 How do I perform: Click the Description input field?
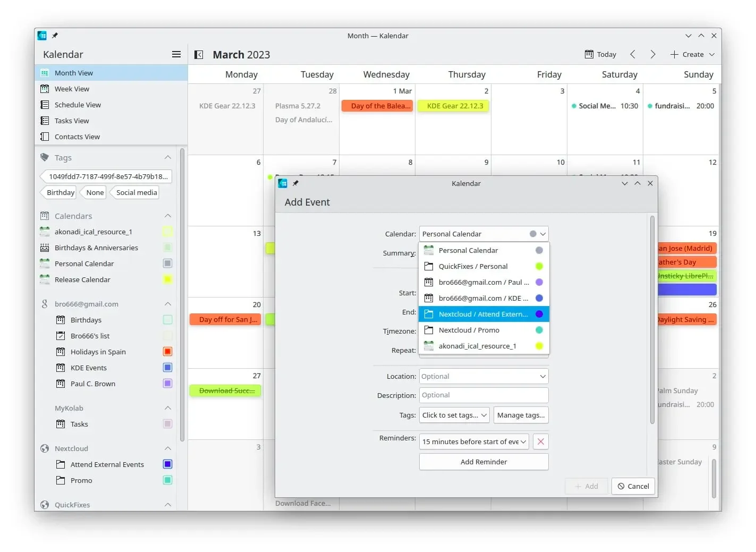coord(484,395)
